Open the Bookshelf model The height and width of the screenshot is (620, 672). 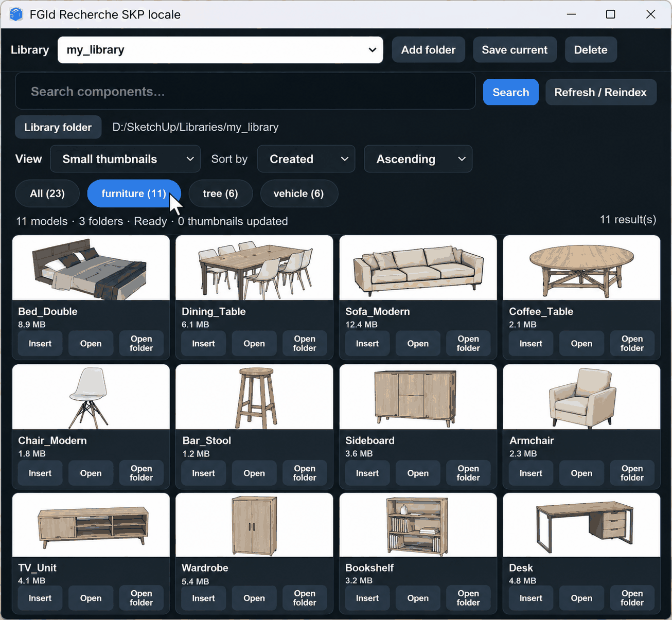pyautogui.click(x=418, y=598)
